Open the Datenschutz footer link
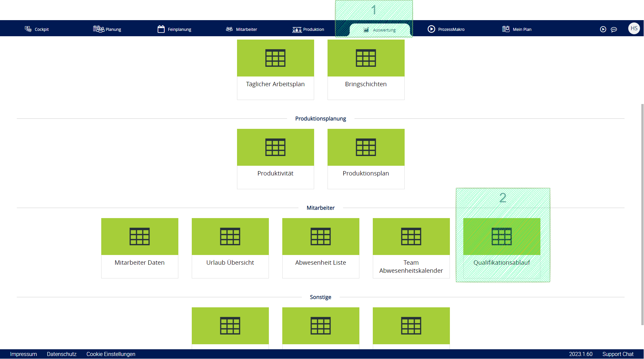 click(x=62, y=354)
